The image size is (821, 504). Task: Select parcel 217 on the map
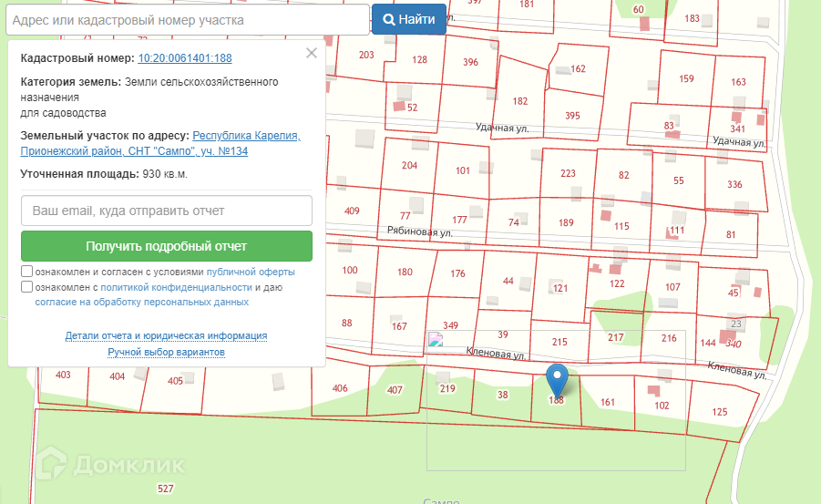616,337
